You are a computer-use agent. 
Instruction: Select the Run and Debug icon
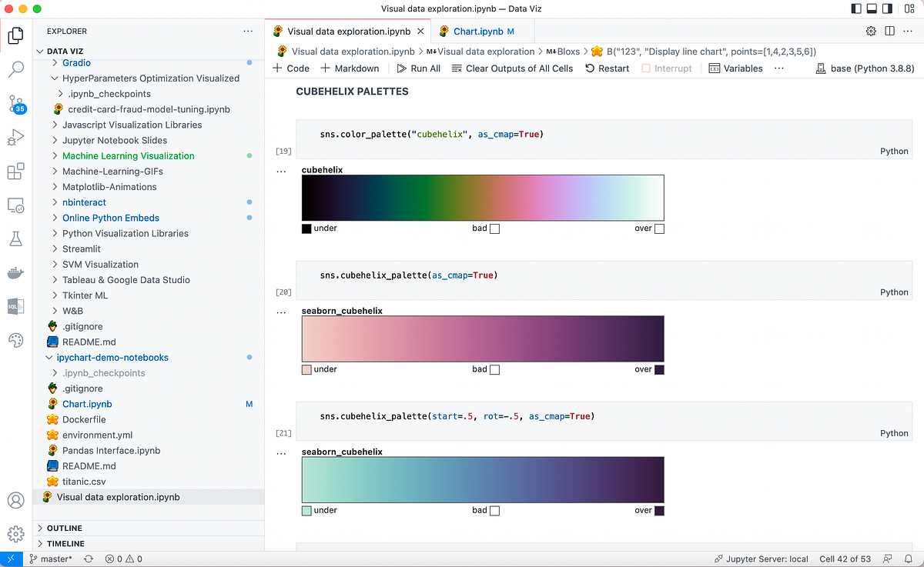[x=15, y=138]
